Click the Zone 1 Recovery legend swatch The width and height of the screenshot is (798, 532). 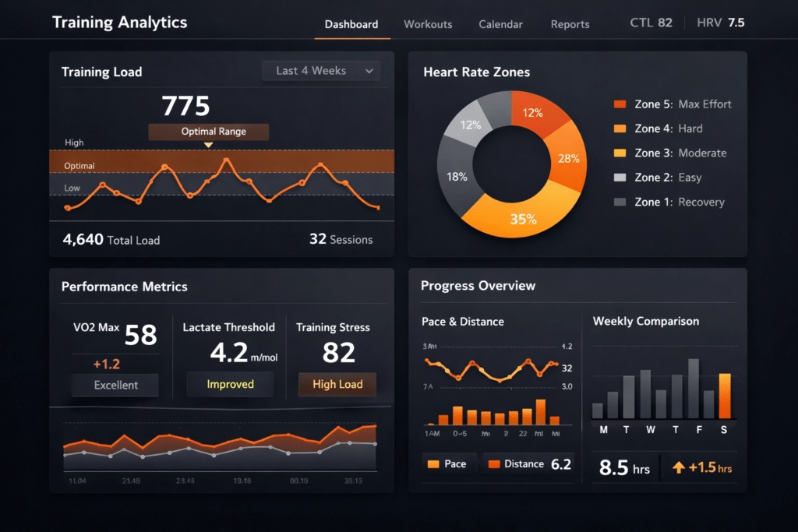point(620,202)
